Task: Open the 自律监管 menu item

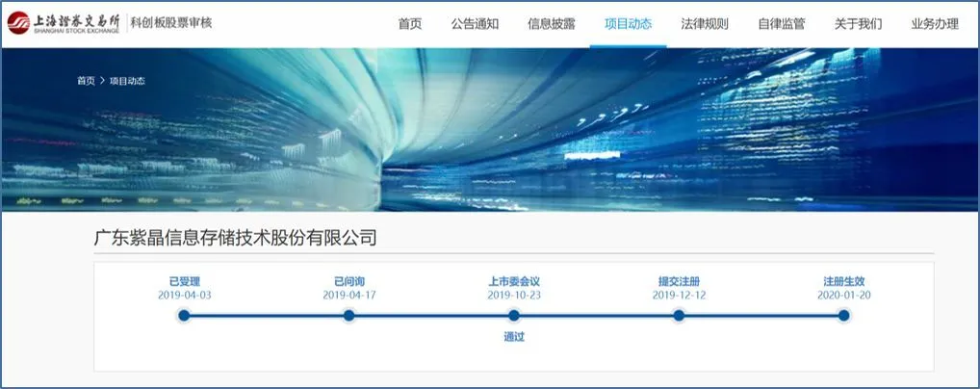Action: point(782,24)
